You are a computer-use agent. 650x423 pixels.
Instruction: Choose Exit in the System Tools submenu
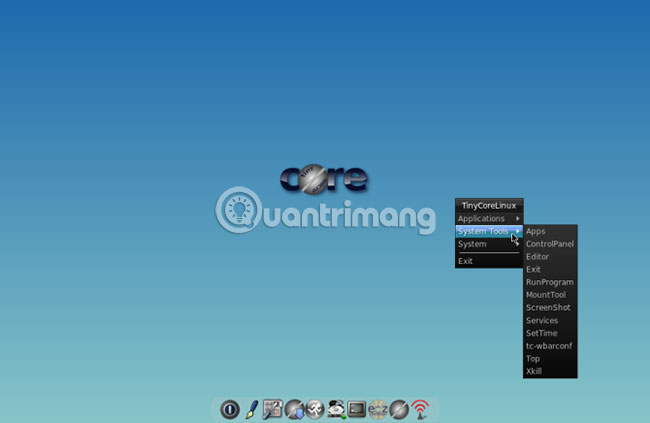[x=550, y=270]
